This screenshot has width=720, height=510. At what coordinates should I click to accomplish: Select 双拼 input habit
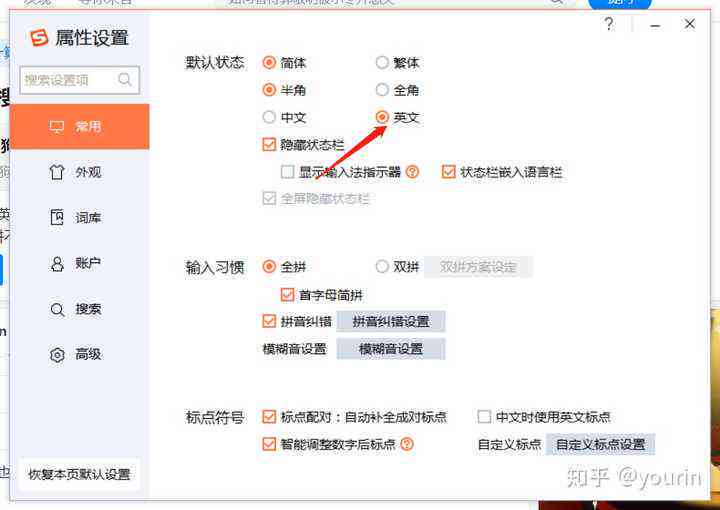pyautogui.click(x=382, y=266)
